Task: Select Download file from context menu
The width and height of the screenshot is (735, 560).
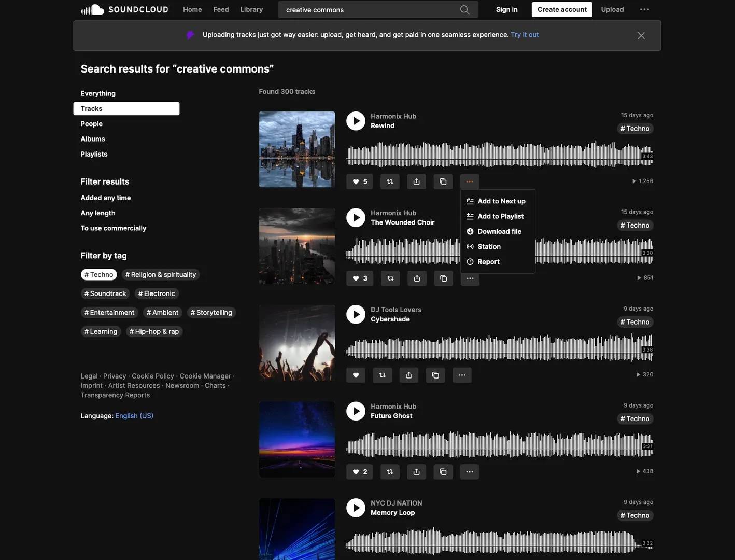Action: 499,231
